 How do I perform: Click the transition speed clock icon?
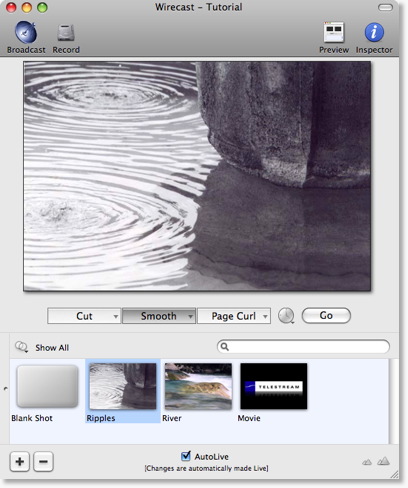click(286, 315)
